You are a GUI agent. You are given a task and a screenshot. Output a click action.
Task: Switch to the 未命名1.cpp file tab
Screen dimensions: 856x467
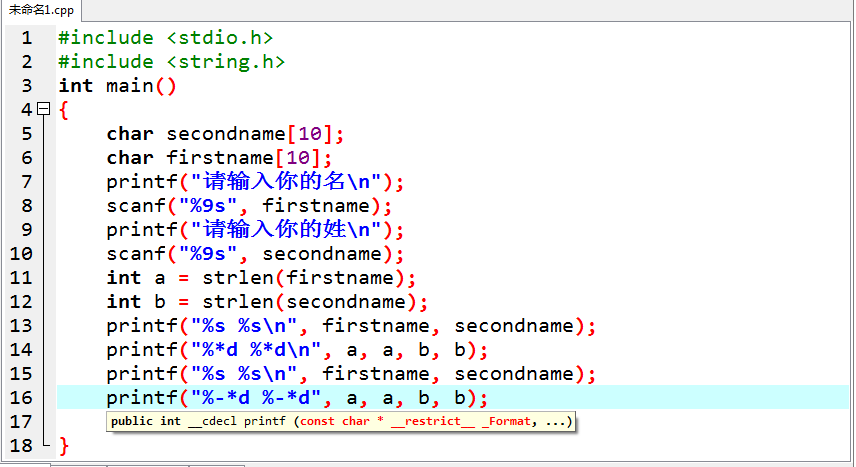coord(41,10)
